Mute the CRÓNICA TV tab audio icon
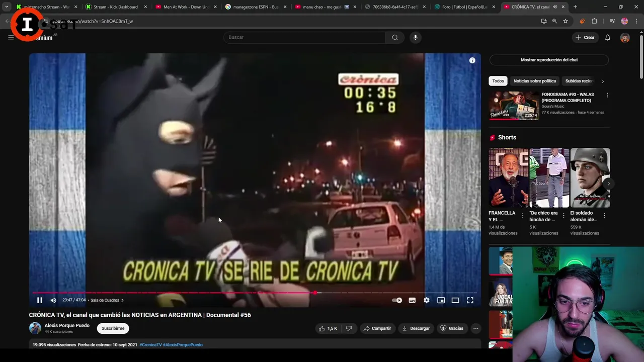Screen dimensions: 644x362 click(x=555, y=7)
